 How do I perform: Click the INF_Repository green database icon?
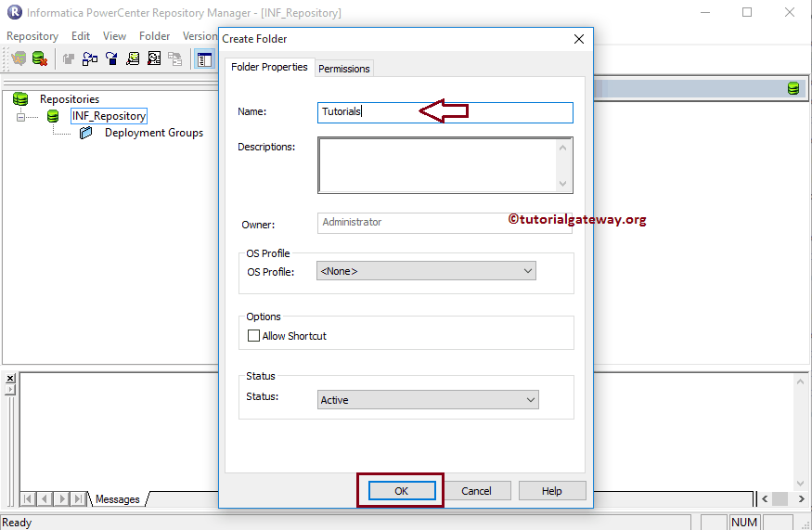[x=53, y=115]
